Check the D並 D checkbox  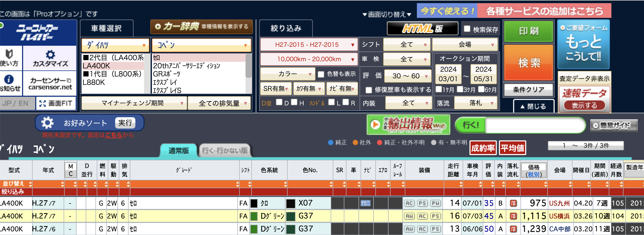[x=279, y=102]
